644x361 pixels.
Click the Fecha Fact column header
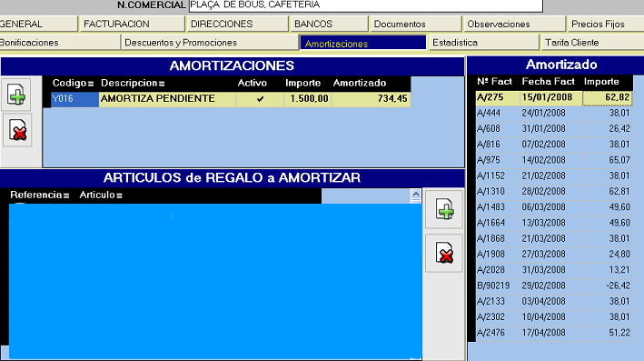[x=549, y=82]
